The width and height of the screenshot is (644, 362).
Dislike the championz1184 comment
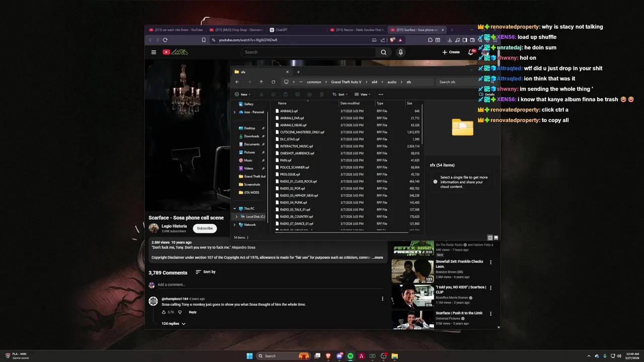[x=180, y=312]
